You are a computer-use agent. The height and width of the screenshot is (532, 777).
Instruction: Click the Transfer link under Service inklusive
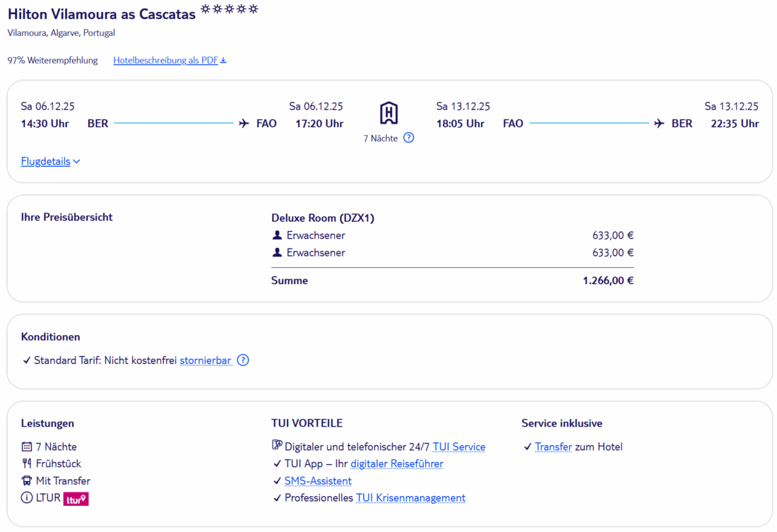tap(553, 447)
